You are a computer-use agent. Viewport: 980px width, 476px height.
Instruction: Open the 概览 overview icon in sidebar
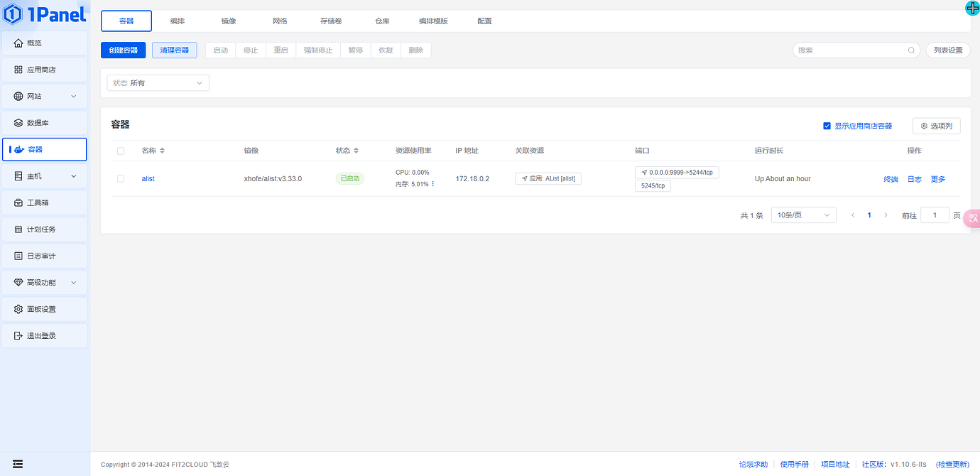pyautogui.click(x=20, y=43)
